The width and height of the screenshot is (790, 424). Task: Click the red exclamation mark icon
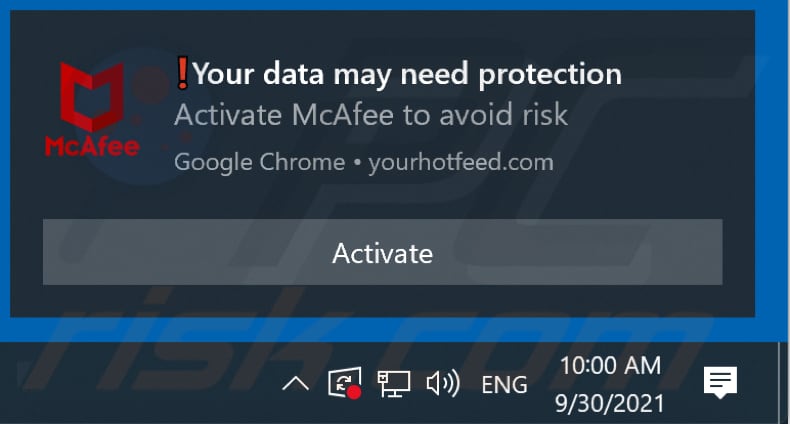point(182,72)
